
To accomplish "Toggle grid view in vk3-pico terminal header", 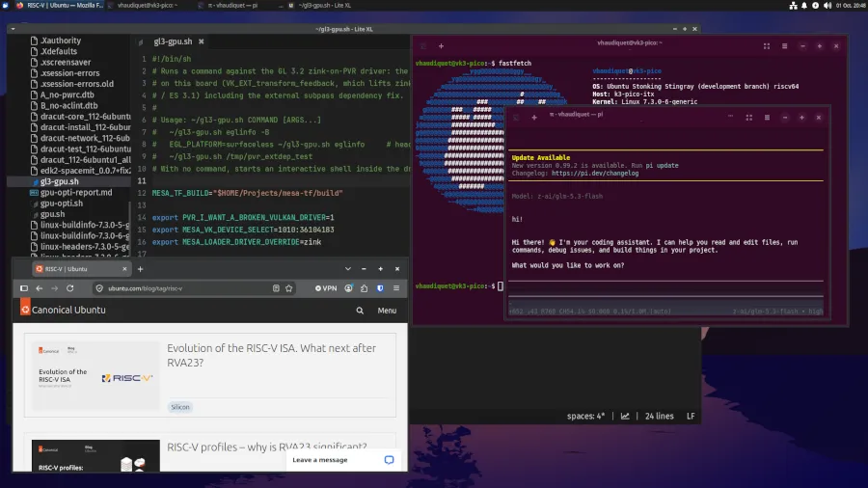I will (767, 46).
